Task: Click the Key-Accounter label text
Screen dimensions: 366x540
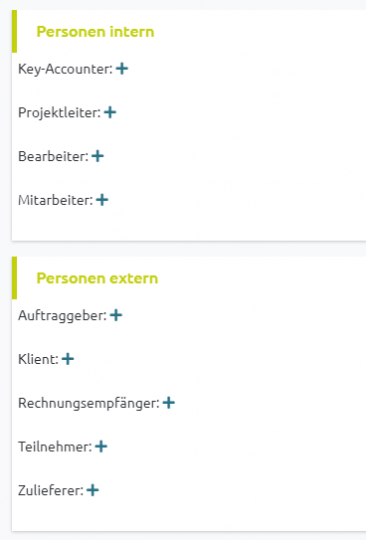Action: click(x=65, y=69)
